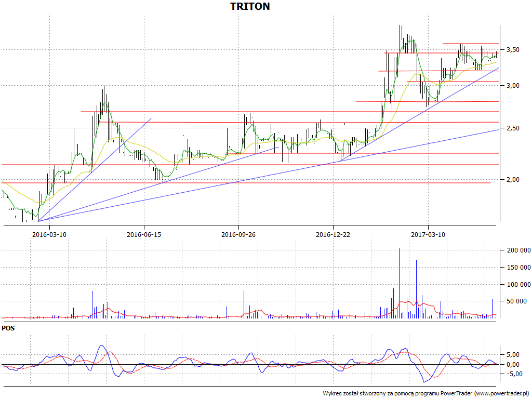Select the 2016-03-10 date label
Image resolution: width=532 pixels, height=399 pixels.
(49, 234)
